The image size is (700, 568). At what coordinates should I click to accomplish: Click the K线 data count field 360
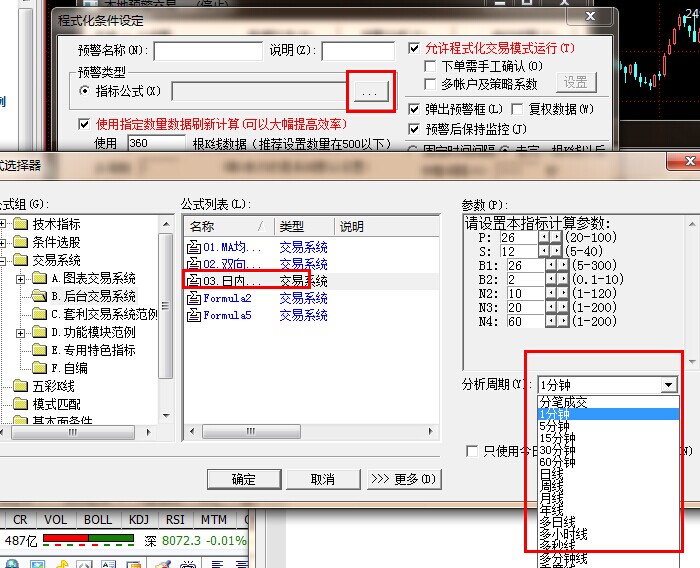pos(156,143)
